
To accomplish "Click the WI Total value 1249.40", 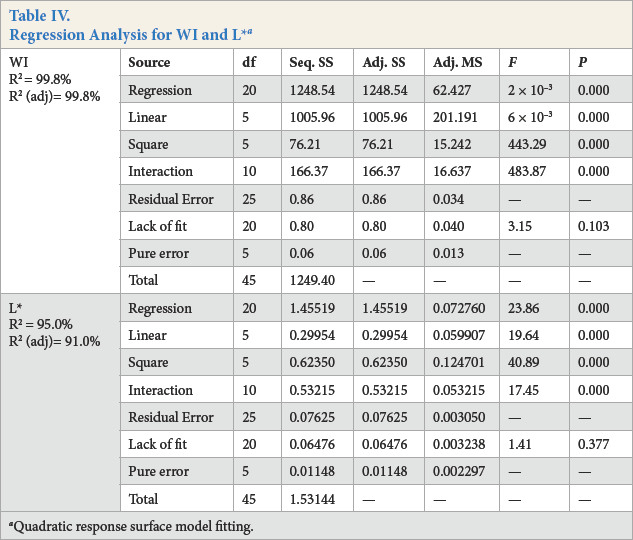I will click(312, 280).
